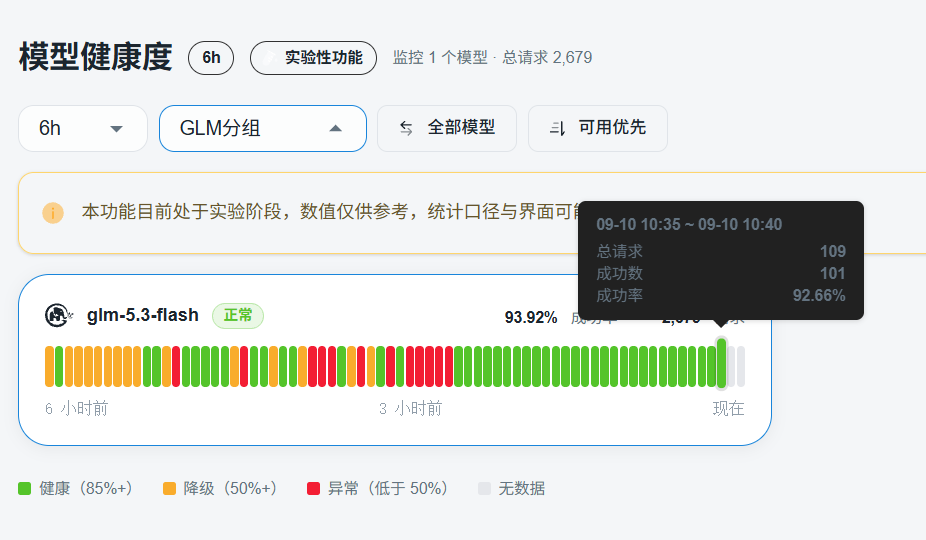Click the orange info icon in the notice banner

53,213
